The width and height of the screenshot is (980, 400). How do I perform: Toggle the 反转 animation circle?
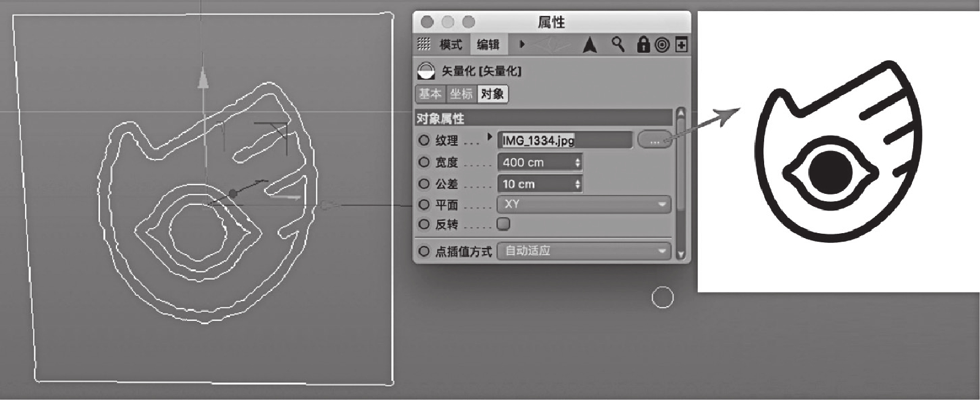(x=424, y=225)
